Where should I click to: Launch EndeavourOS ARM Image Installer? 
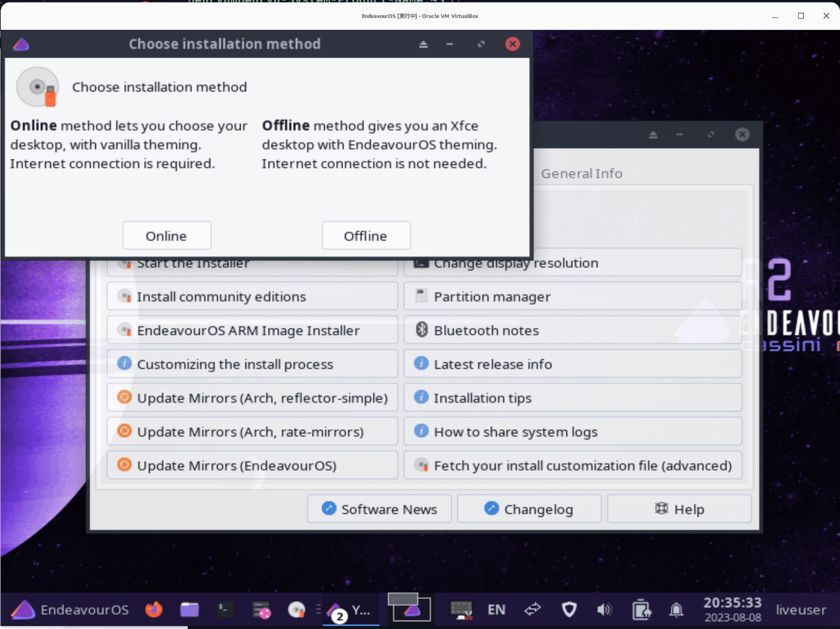click(x=253, y=330)
